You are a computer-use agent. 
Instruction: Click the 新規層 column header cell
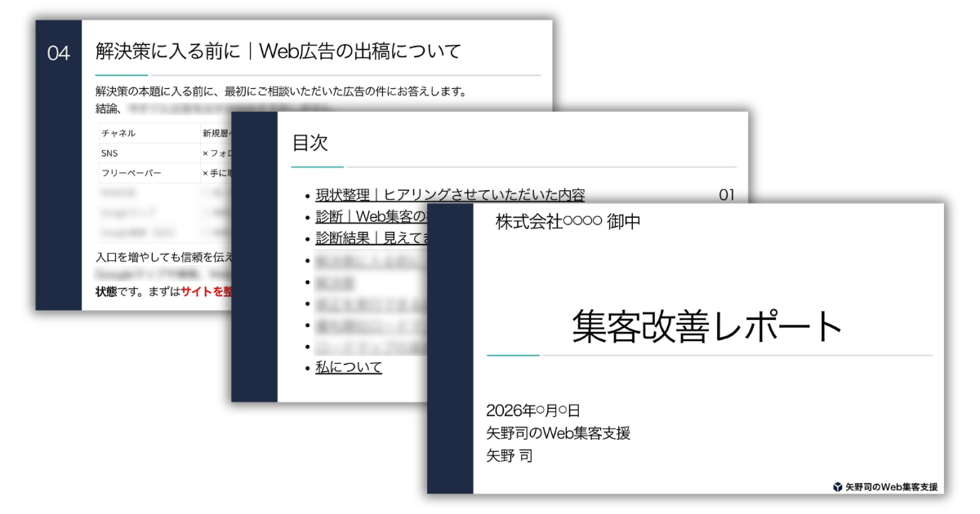216,132
